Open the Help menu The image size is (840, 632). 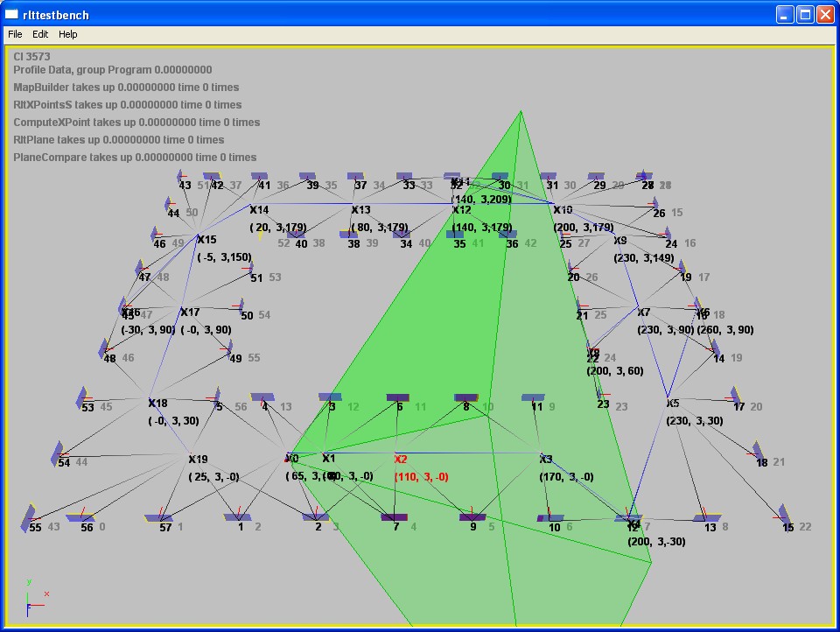pos(68,34)
